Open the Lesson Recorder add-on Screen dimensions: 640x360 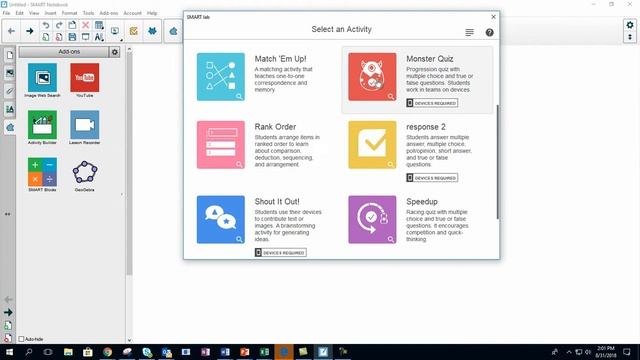click(x=84, y=127)
